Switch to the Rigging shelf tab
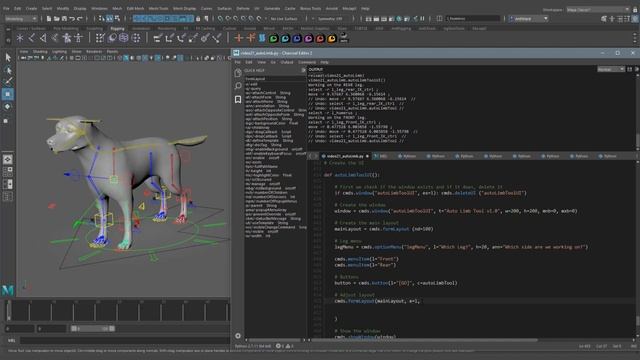640x360 pixels. click(x=117, y=29)
